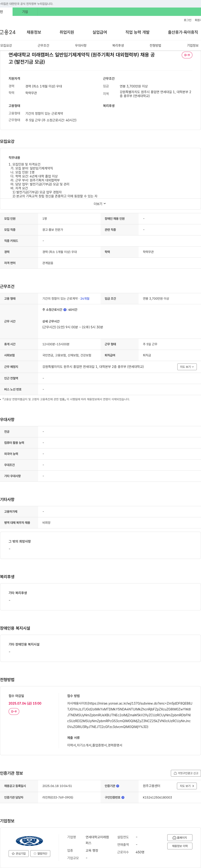Open the 채용정보 menu
201x868 pixels.
pos(34,32)
